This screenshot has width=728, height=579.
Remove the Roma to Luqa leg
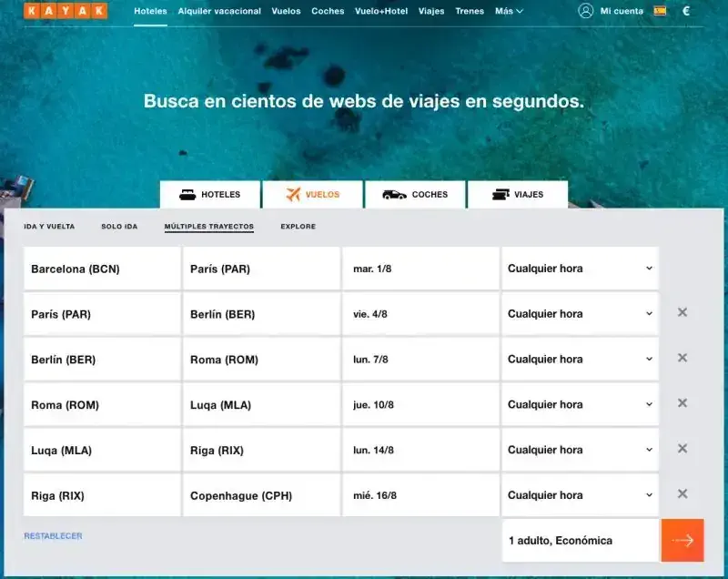pyautogui.click(x=682, y=402)
